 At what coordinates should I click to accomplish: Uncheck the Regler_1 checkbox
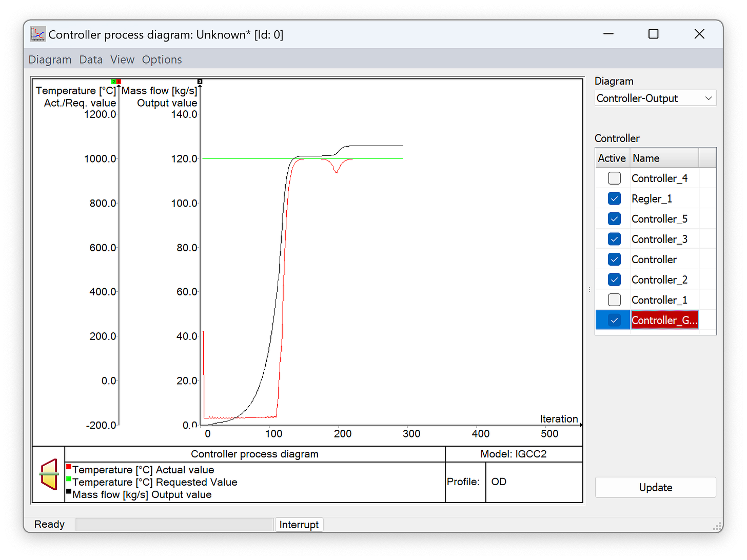click(x=614, y=198)
